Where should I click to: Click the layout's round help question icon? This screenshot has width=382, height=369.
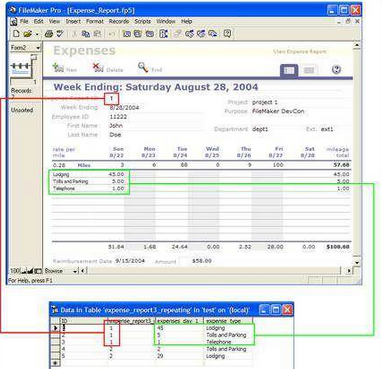click(x=336, y=69)
